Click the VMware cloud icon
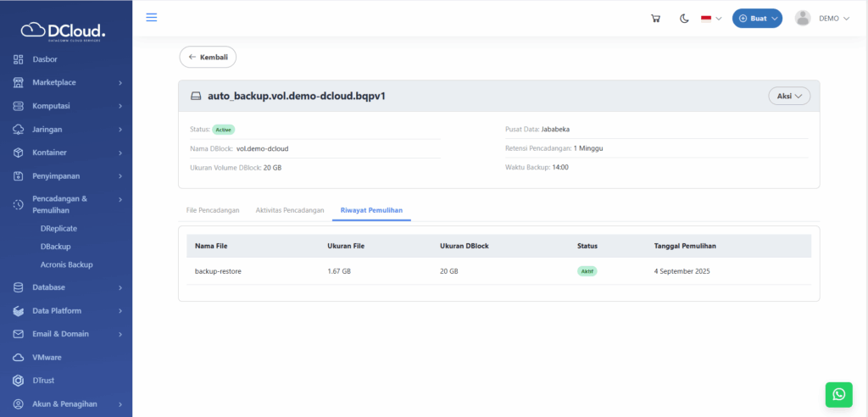The height and width of the screenshot is (417, 868). [x=18, y=358]
